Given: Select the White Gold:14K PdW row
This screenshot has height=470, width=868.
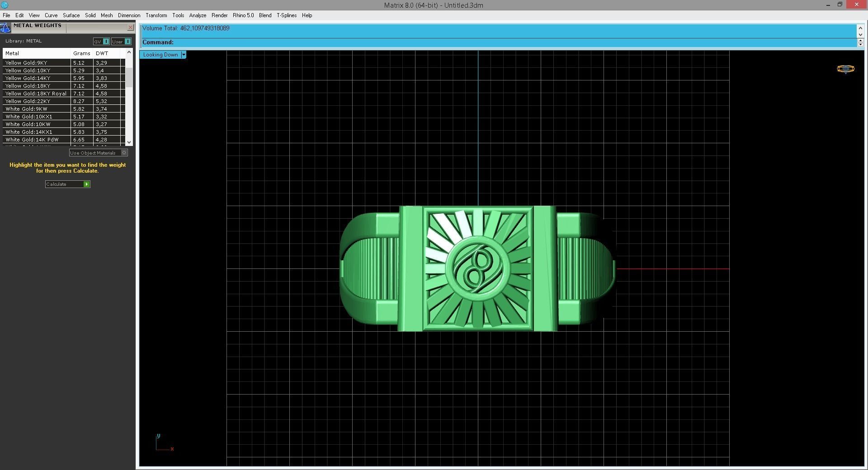Looking at the screenshot, I should (x=64, y=140).
